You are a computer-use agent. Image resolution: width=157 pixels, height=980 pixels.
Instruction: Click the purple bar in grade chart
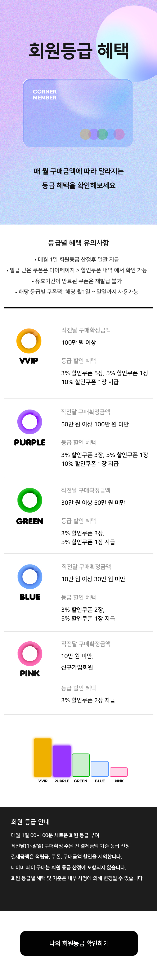(62, 761)
